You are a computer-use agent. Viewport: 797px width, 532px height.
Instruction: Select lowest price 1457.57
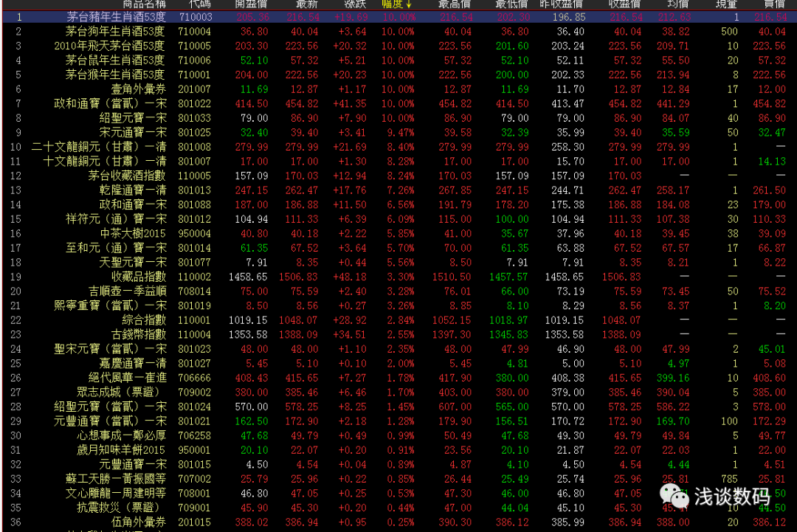(x=508, y=277)
